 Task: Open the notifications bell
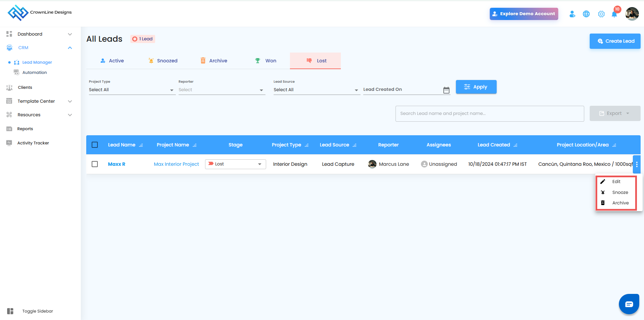point(614,14)
